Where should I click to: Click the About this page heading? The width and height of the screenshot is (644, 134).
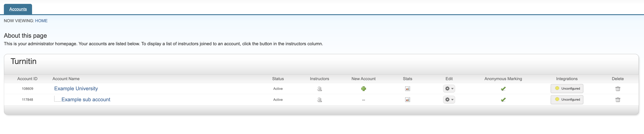pyautogui.click(x=25, y=36)
